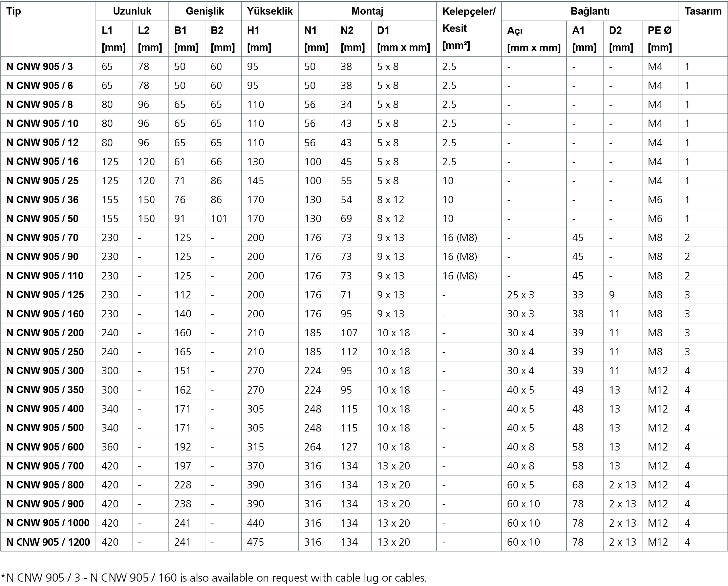Viewport: 728px width, 586px height.
Task: Select row label N CNW 905 / 300
Action: click(x=45, y=371)
